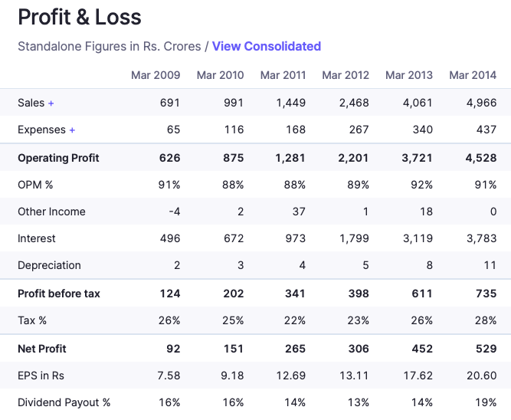Select the Mar 2010 column header
The height and width of the screenshot is (420, 511).
(220, 75)
